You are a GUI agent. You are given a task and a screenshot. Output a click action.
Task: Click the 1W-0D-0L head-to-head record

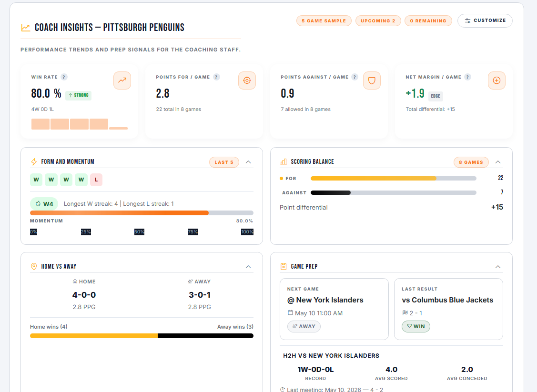pos(315,370)
